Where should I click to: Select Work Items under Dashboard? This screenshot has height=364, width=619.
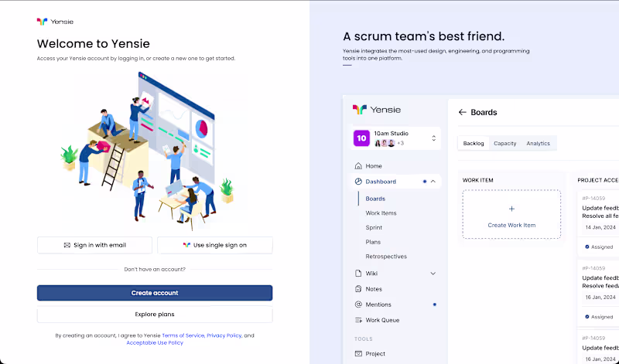381,213
